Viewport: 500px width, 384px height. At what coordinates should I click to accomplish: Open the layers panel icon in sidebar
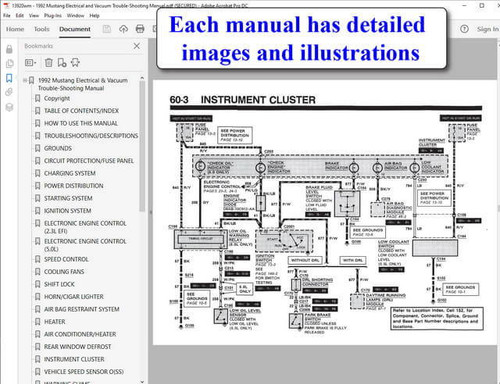click(x=9, y=107)
